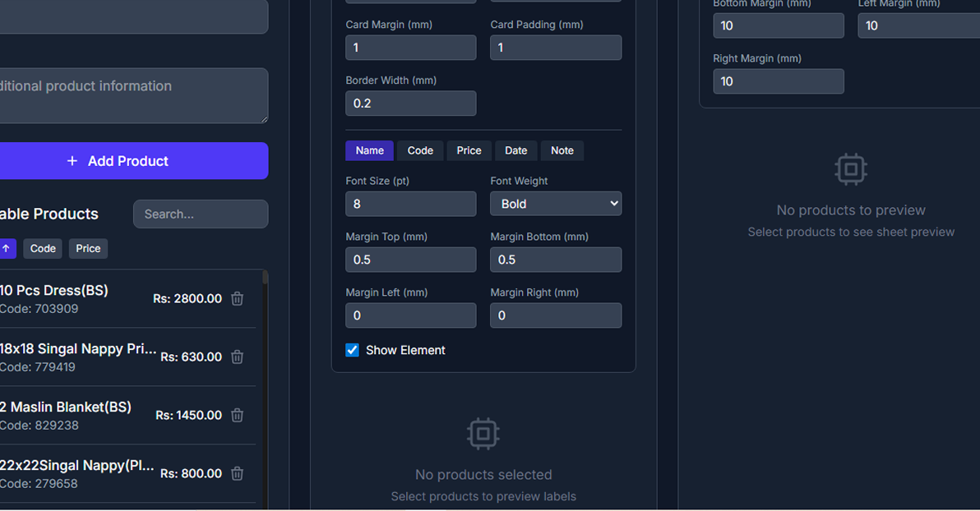Click the chip icon above No products selected

[483, 434]
